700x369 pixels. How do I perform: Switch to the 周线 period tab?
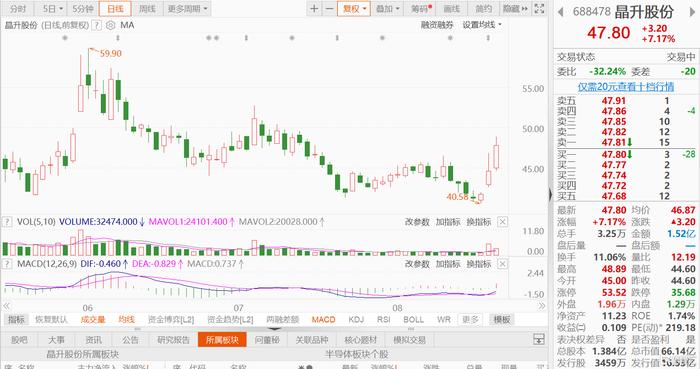(147, 8)
